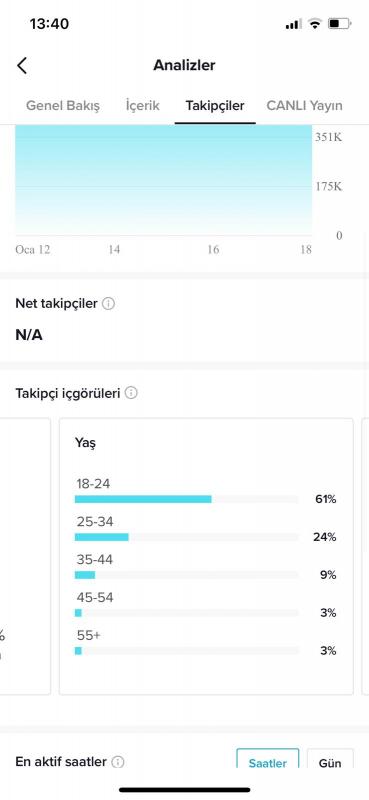Image resolution: width=369 pixels, height=800 pixels.
Task: Tap the battery icon in status bar
Action: click(x=339, y=23)
